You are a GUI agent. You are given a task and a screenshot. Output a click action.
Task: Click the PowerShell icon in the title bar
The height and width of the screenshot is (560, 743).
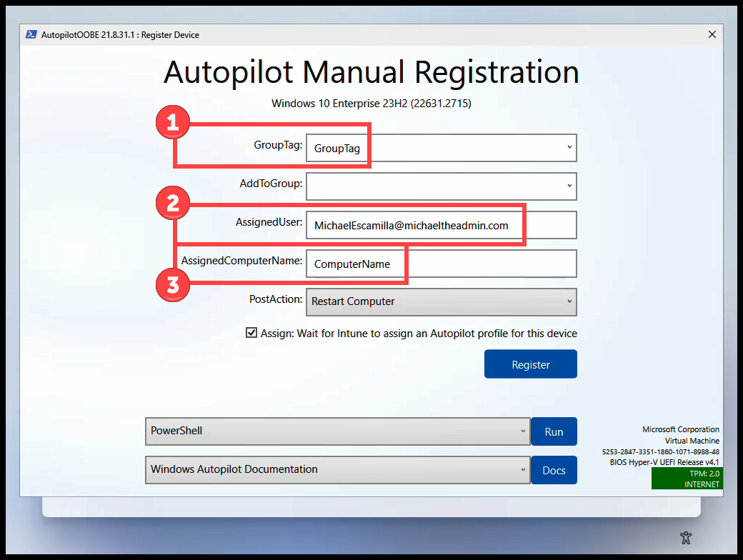coord(31,34)
